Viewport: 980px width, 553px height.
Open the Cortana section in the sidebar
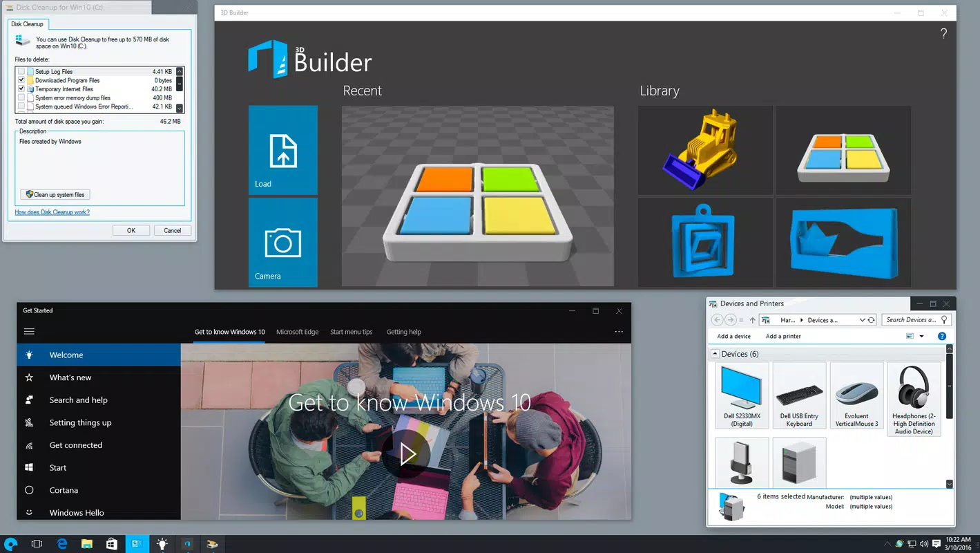[99, 490]
